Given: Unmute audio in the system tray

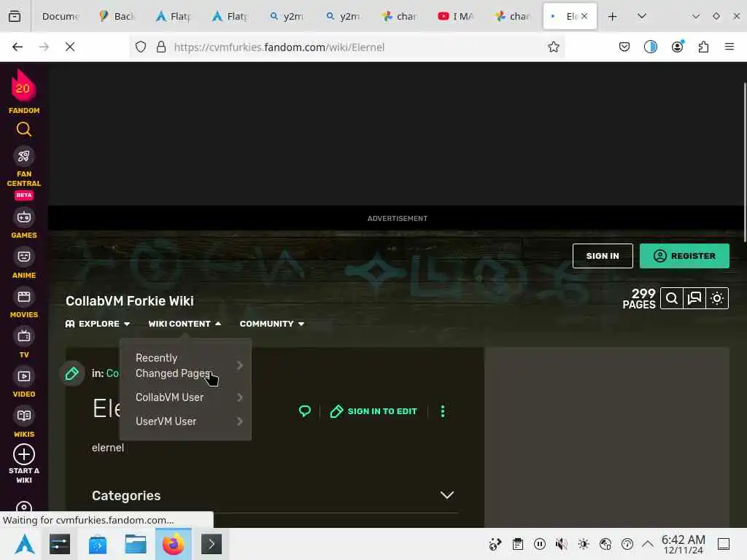Looking at the screenshot, I should pos(561,544).
